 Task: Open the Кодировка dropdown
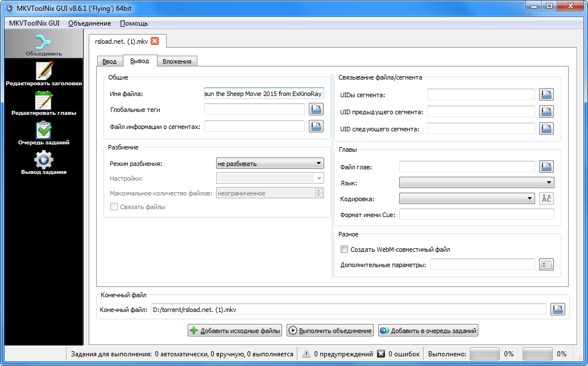(467, 198)
